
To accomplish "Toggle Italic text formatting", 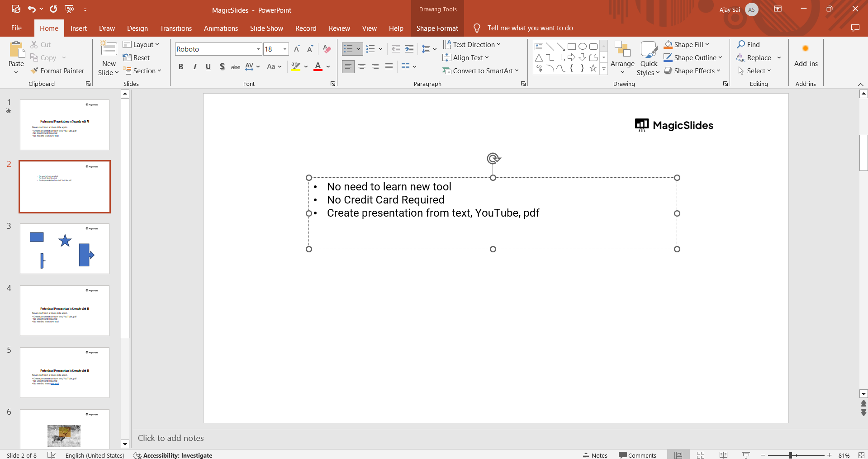I will coord(194,67).
